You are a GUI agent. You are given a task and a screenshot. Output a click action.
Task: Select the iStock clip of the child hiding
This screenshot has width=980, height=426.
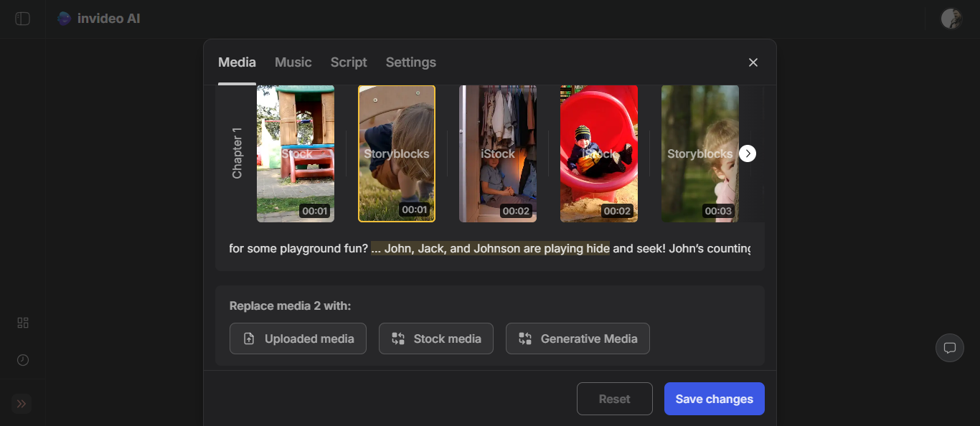coord(497,153)
